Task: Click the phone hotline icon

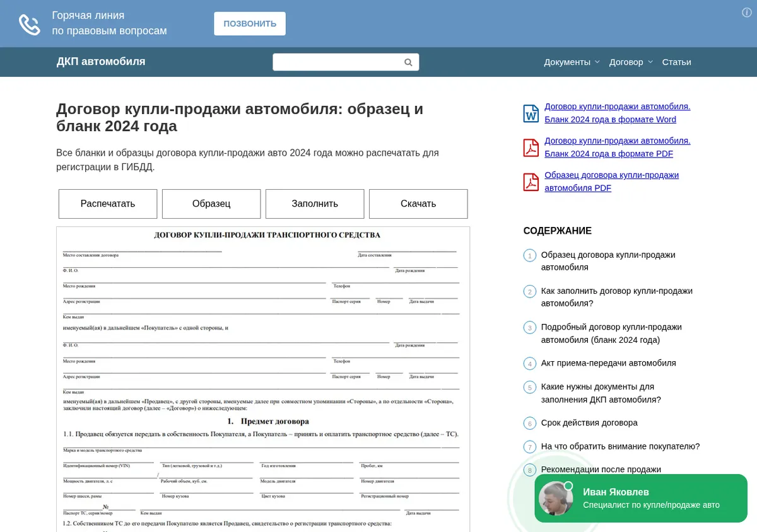Action: (30, 24)
